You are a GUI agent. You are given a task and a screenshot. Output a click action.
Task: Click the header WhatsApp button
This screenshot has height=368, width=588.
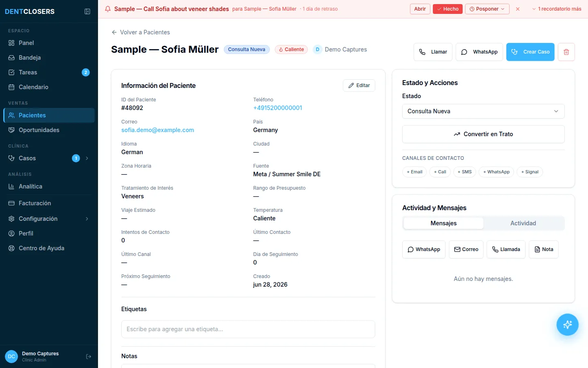pos(479,52)
